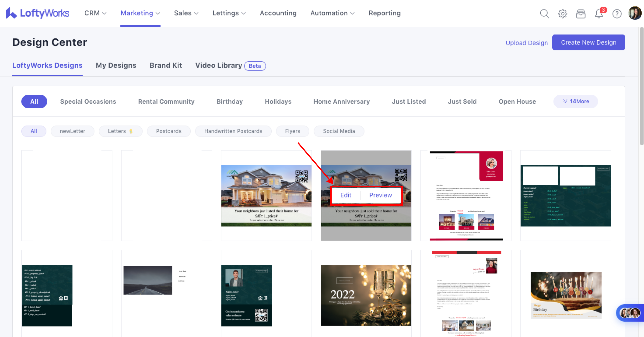Image resolution: width=644 pixels, height=337 pixels.
Task: Click the user profile avatar
Action: tap(635, 13)
